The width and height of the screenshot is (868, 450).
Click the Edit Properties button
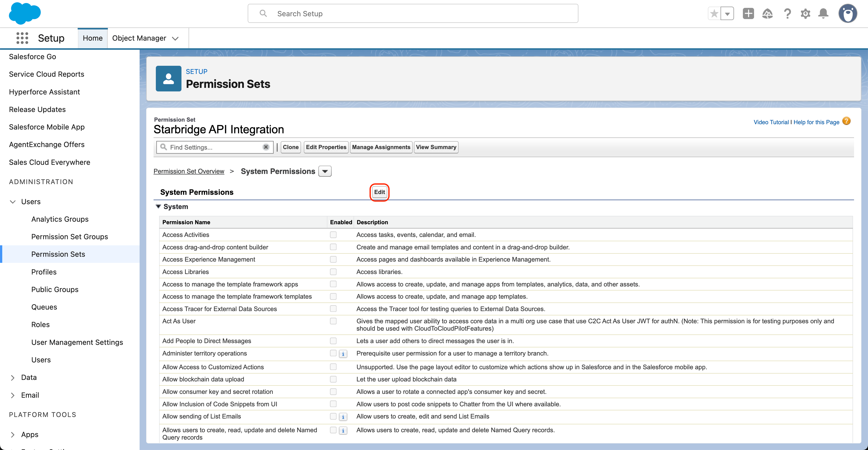point(326,147)
